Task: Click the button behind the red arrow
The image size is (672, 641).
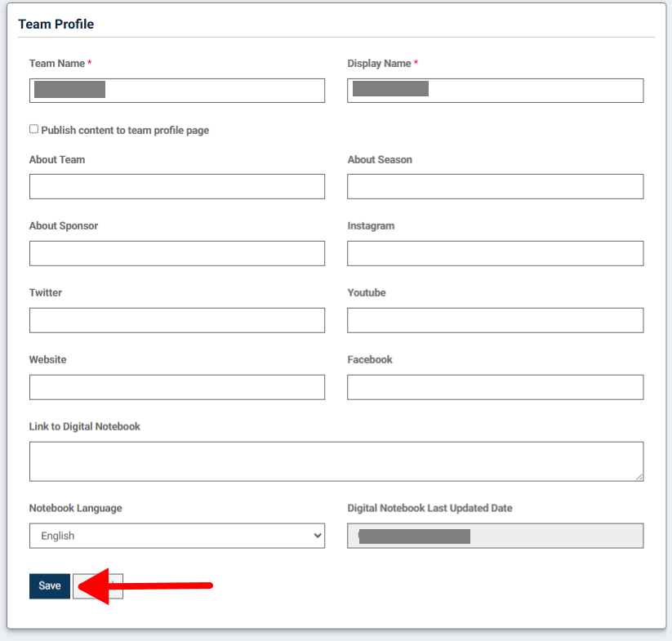Action: click(x=98, y=585)
